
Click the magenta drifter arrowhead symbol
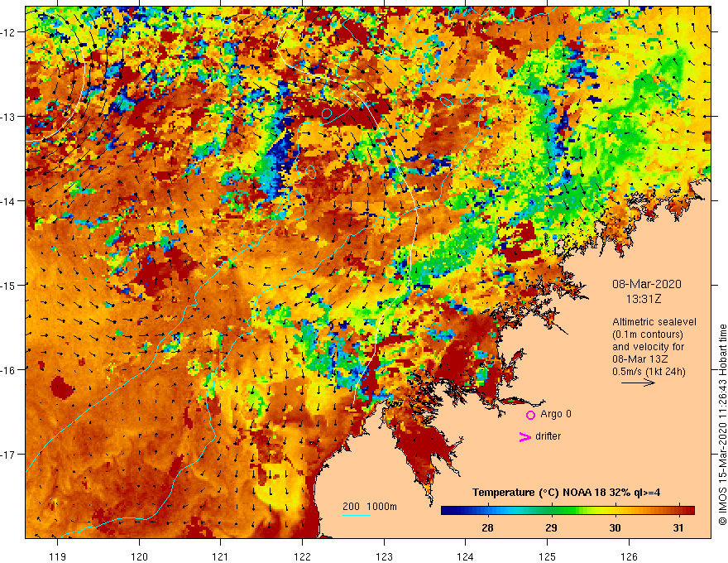pos(525,436)
